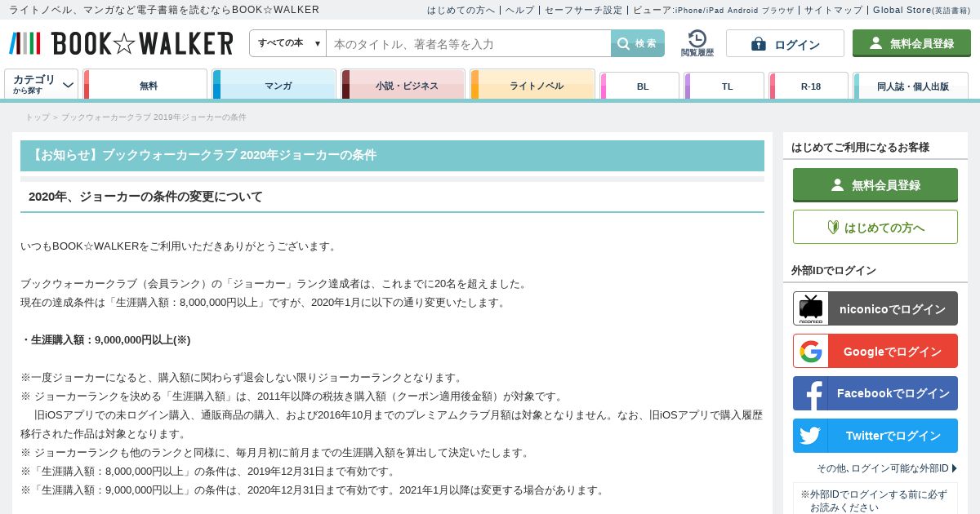Open the TL category tab
980x514 pixels.
click(x=724, y=86)
